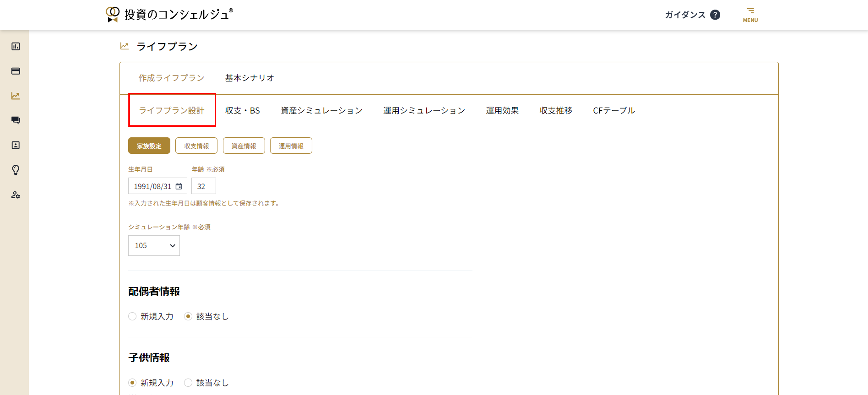This screenshot has width=868, height=395.
Task: Open the calendar picker in 生年月日 field
Action: [179, 186]
